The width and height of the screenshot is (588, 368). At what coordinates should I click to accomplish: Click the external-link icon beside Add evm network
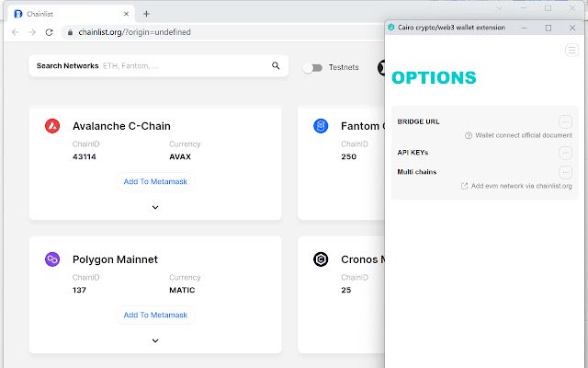click(464, 186)
